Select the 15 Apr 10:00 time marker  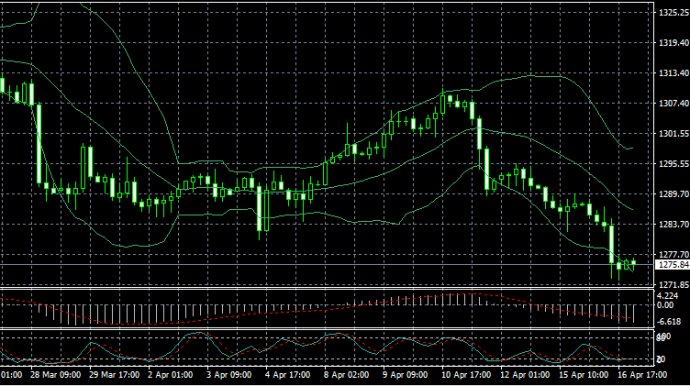(x=584, y=375)
